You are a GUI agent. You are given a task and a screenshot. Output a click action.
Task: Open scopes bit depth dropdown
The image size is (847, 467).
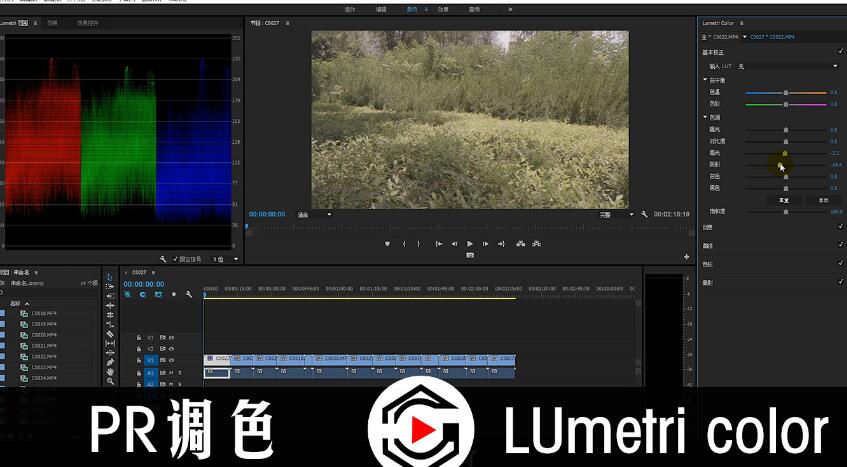[x=225, y=259]
